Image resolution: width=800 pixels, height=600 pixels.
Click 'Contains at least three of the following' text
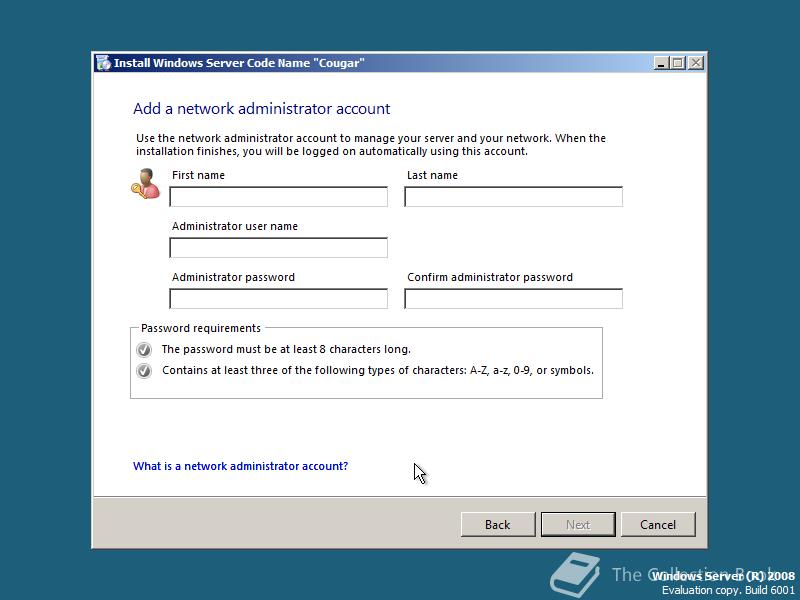coord(378,370)
